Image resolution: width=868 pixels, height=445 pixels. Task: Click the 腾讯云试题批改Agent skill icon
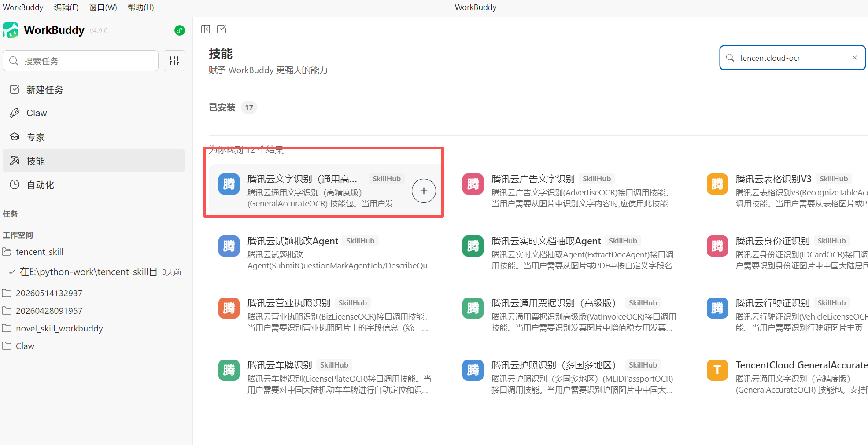pos(229,246)
